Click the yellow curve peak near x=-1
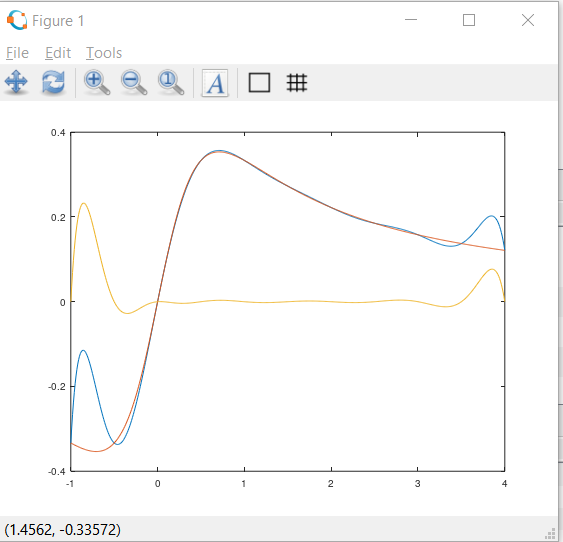 pyautogui.click(x=84, y=204)
